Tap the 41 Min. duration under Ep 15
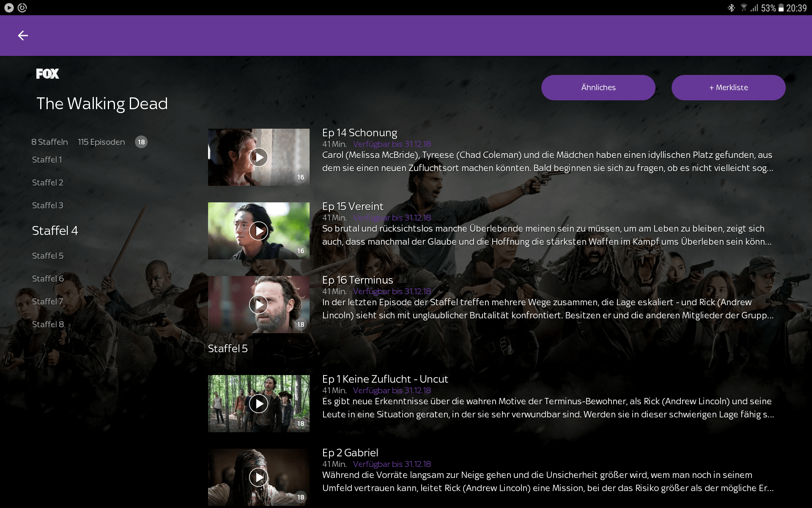Image resolution: width=812 pixels, height=508 pixels. pos(335,218)
